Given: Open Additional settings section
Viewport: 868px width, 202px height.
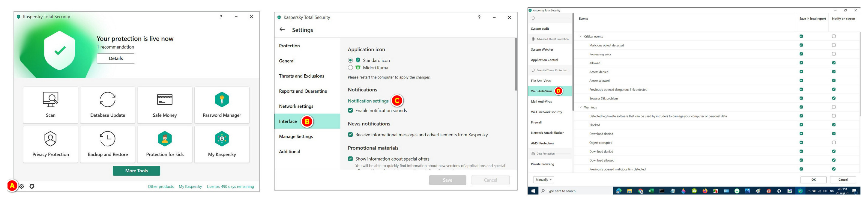Looking at the screenshot, I should (x=307, y=152).
